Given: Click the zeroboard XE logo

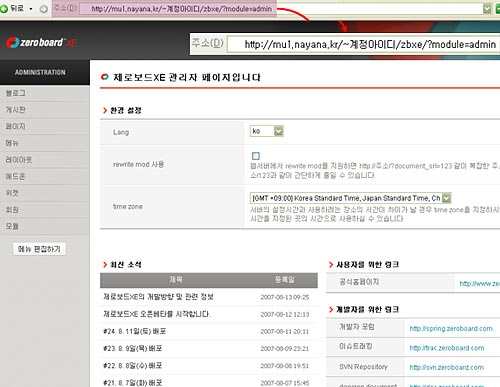Looking at the screenshot, I should click(x=42, y=42).
